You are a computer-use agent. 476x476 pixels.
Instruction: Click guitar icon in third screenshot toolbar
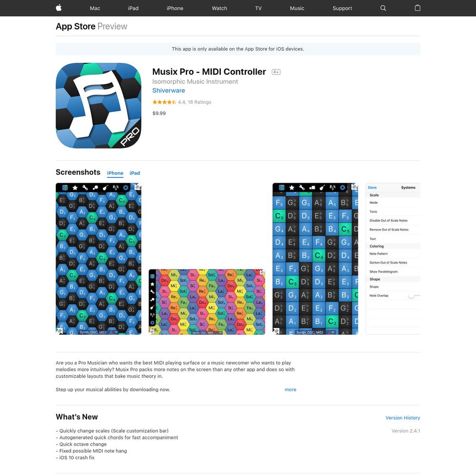tap(322, 188)
